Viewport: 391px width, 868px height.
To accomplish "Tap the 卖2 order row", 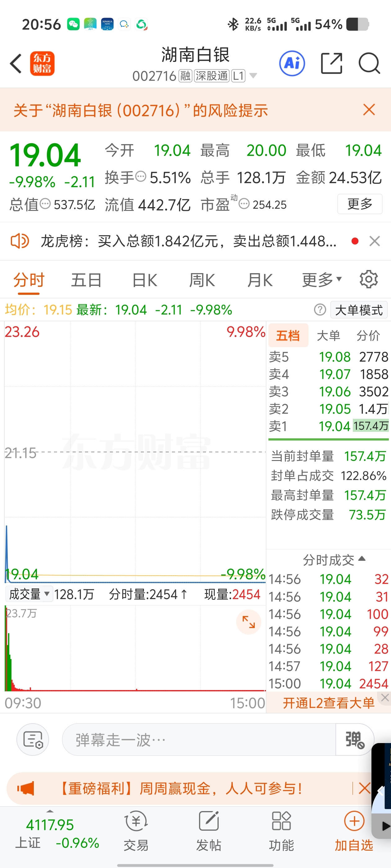I will click(329, 409).
